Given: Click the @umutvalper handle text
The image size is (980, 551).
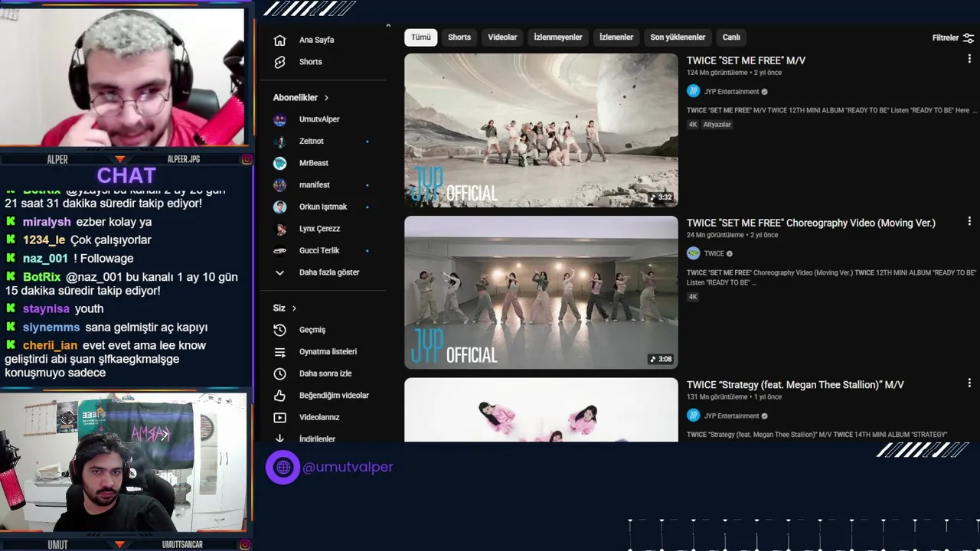Looking at the screenshot, I should [x=348, y=467].
